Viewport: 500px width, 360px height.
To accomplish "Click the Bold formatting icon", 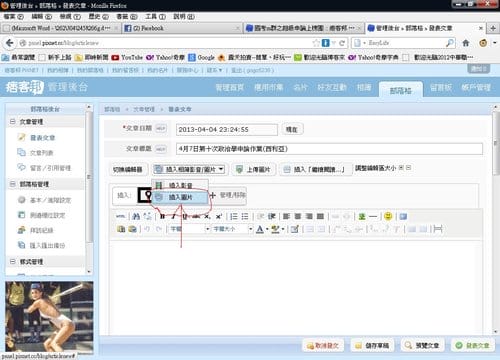I will point(162,216).
